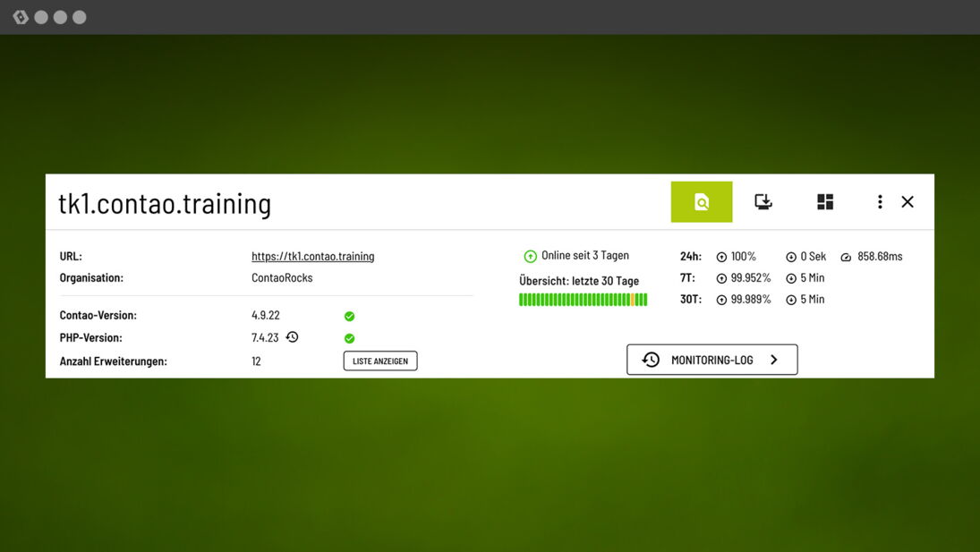Open the dashboard grid icon
The width and height of the screenshot is (980, 552).
pyautogui.click(x=824, y=201)
